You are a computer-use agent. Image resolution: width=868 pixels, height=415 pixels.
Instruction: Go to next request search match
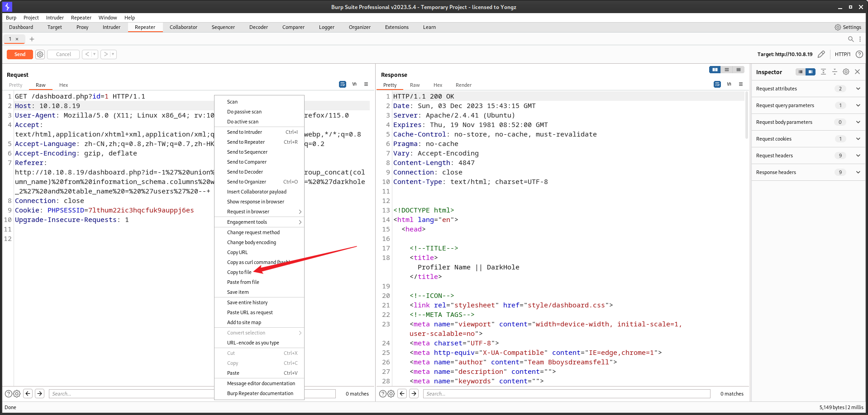[40, 394]
